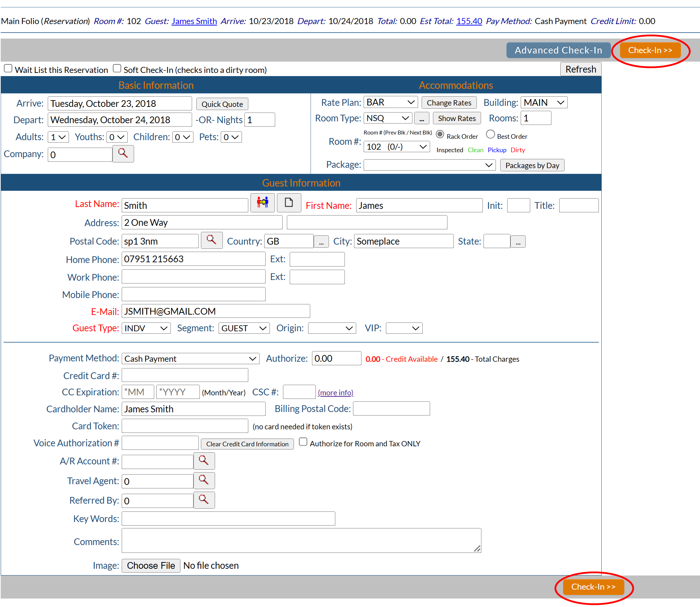Enable Wait List this Reservation checkbox
Viewport: 700px width, 607px height.
click(x=8, y=68)
